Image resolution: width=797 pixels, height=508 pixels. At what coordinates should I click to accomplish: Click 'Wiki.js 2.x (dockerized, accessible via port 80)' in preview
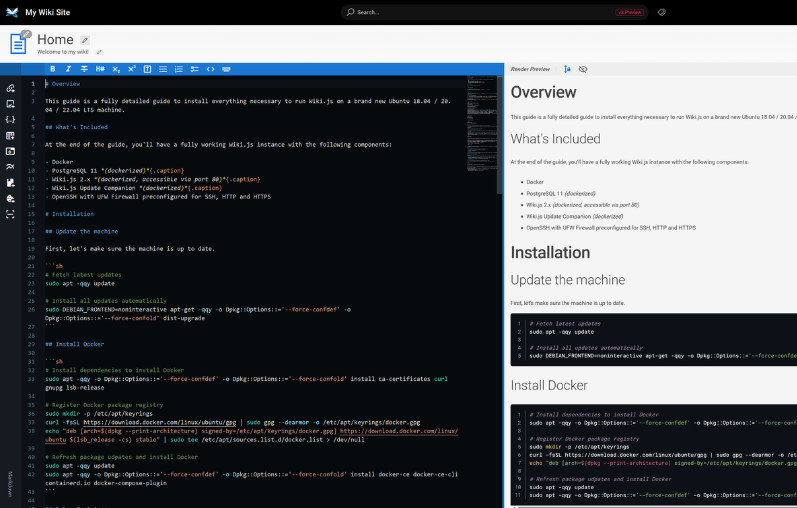pyautogui.click(x=583, y=205)
